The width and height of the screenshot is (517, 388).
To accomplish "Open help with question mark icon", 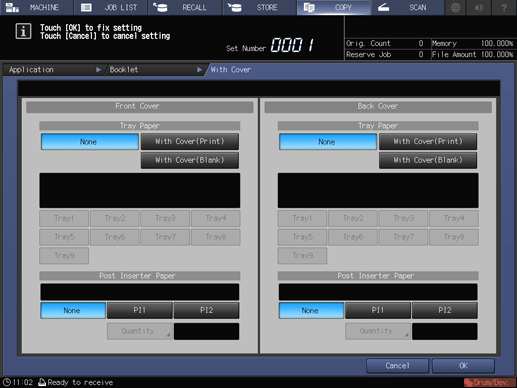I will [504, 7].
